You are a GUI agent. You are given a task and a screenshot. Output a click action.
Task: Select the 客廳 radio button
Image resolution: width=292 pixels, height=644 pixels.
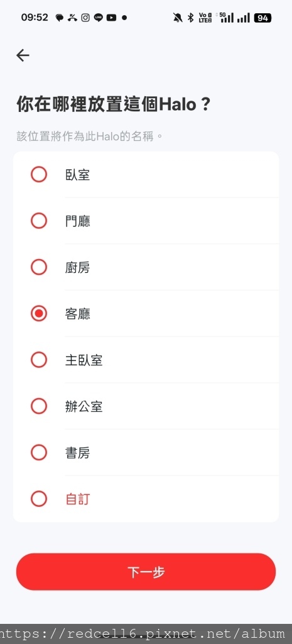(x=39, y=314)
